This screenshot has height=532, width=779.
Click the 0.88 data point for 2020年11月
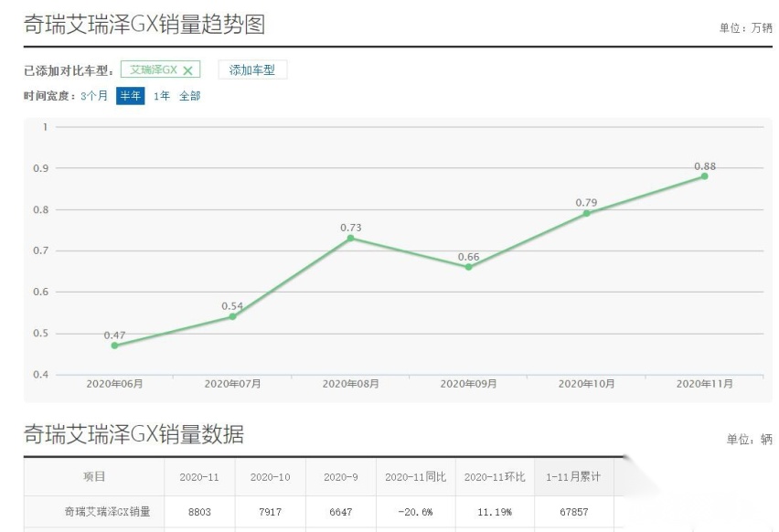pos(704,176)
